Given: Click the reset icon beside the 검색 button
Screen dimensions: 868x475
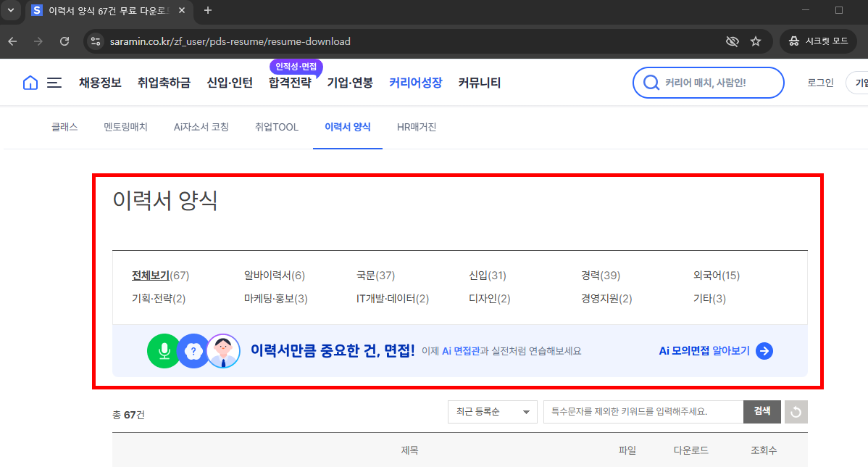Looking at the screenshot, I should point(796,411).
